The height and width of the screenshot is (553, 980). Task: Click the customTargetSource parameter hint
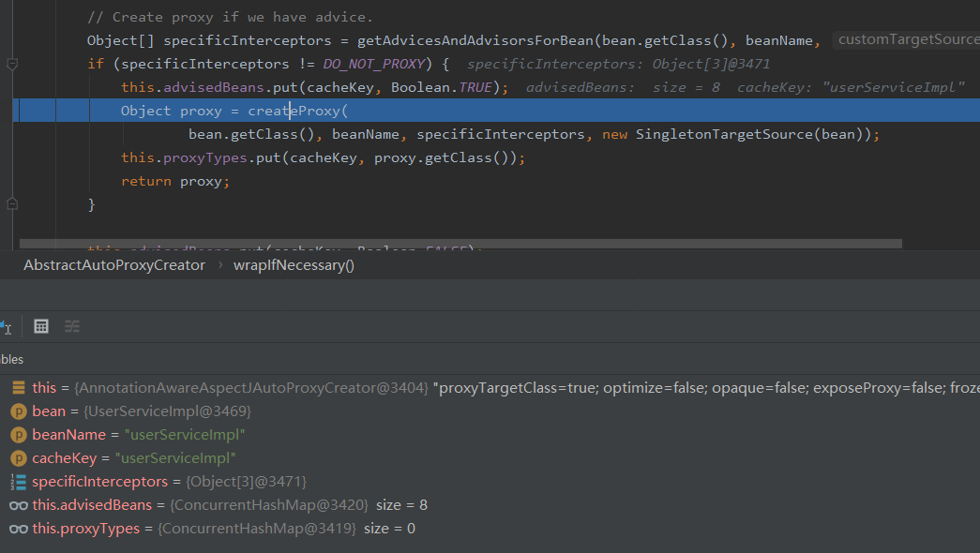(x=908, y=39)
